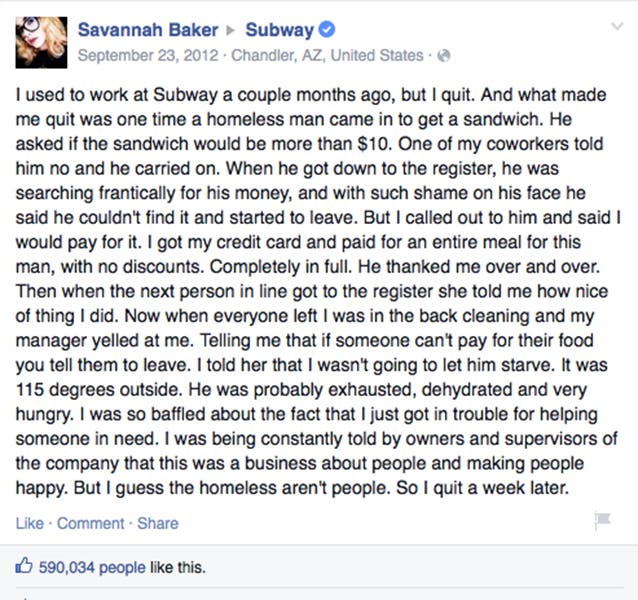Click the Chandler, AZ, United States location

pos(327,55)
